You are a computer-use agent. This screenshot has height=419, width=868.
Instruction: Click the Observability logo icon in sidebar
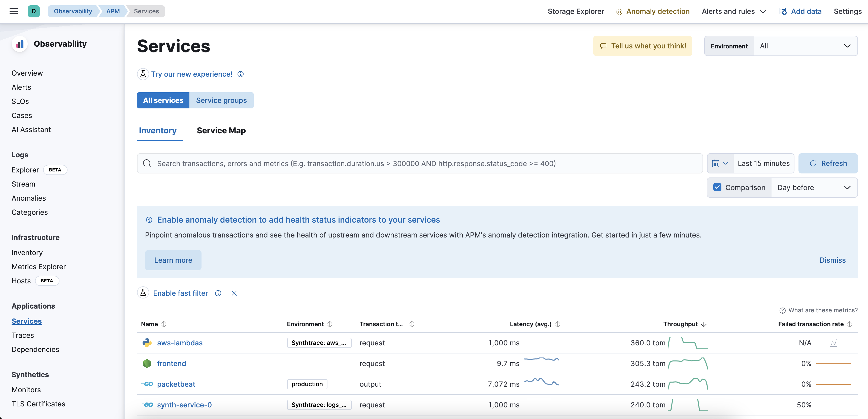(20, 44)
